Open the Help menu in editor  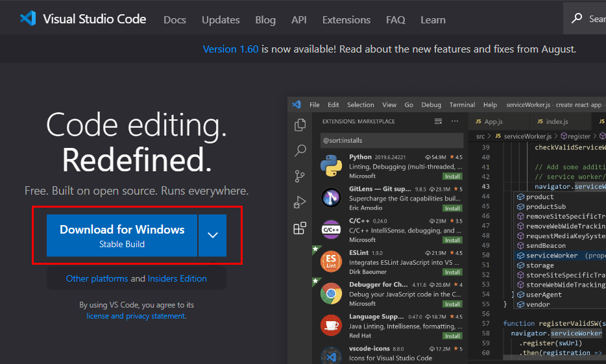(x=490, y=104)
